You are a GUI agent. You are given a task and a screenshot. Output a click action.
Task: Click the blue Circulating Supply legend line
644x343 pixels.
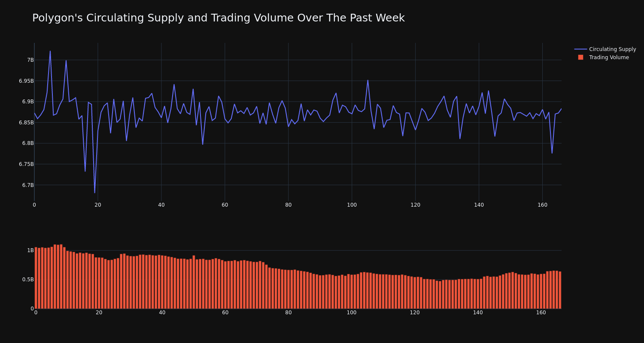click(x=580, y=49)
